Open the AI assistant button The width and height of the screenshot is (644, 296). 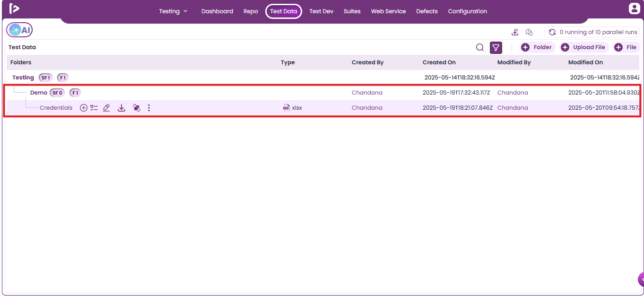(19, 30)
